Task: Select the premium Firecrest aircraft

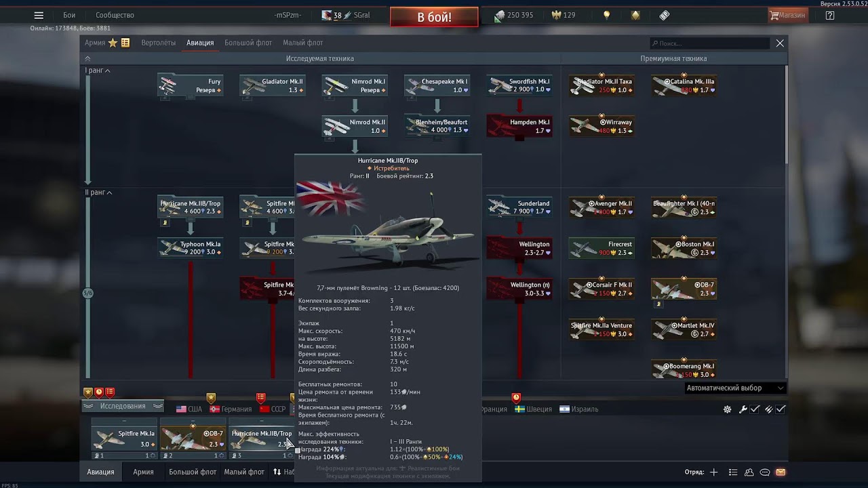Action: click(x=601, y=248)
